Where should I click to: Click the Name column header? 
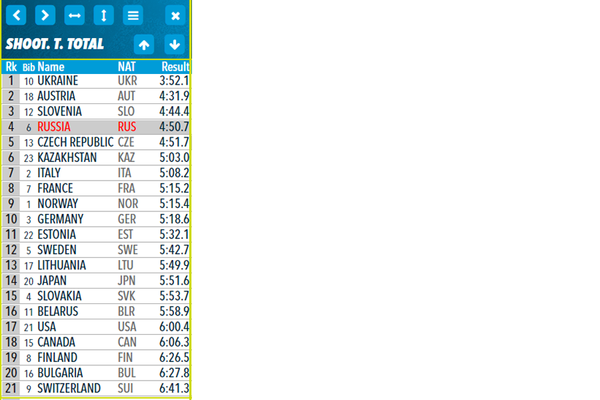(51, 67)
